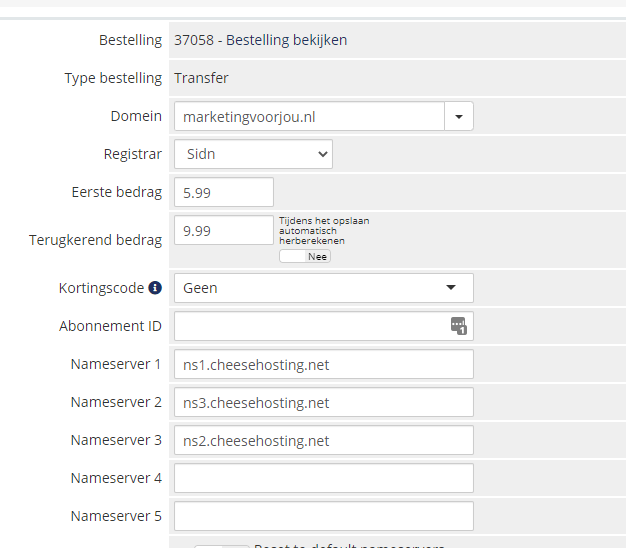626x548 pixels.
Task: Click the empty Abonnement ID input field
Action: click(310, 326)
